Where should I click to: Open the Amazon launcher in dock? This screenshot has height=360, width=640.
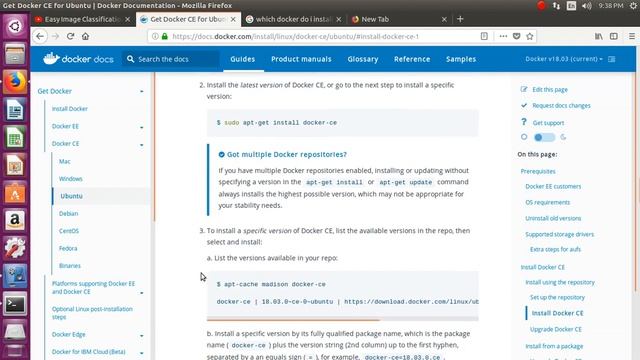click(15, 221)
